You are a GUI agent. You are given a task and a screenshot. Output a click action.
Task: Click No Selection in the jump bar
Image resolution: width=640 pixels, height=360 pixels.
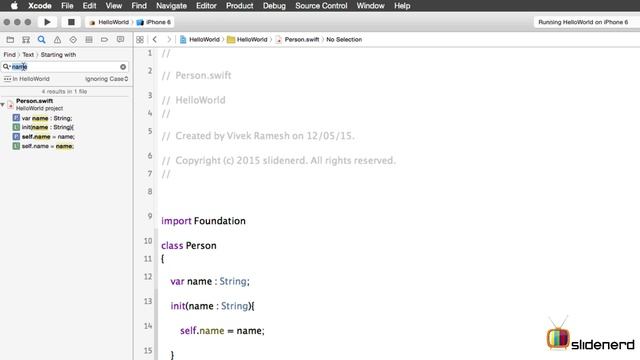click(x=344, y=40)
